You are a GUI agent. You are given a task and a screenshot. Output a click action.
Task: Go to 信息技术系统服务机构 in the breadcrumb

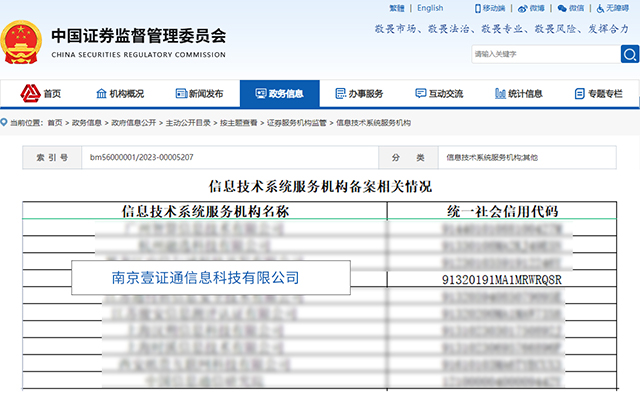coord(373,123)
